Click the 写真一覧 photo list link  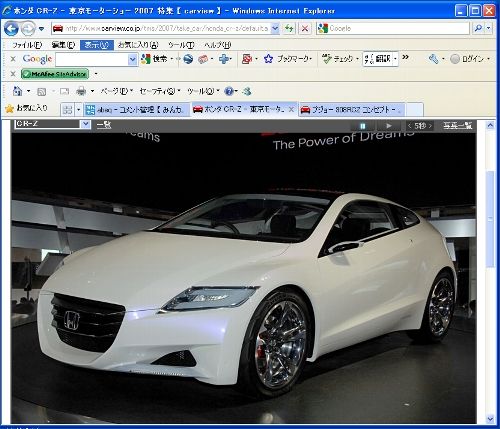pos(458,126)
